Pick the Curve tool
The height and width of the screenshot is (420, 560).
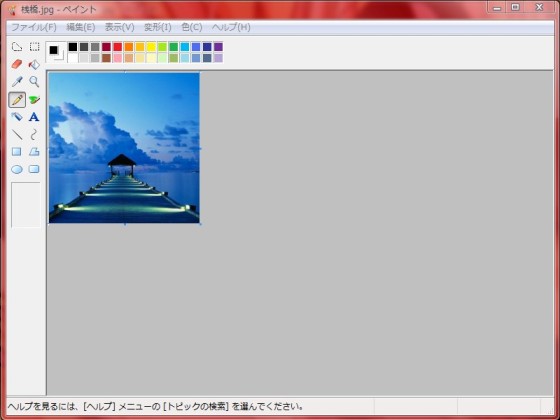[34, 134]
